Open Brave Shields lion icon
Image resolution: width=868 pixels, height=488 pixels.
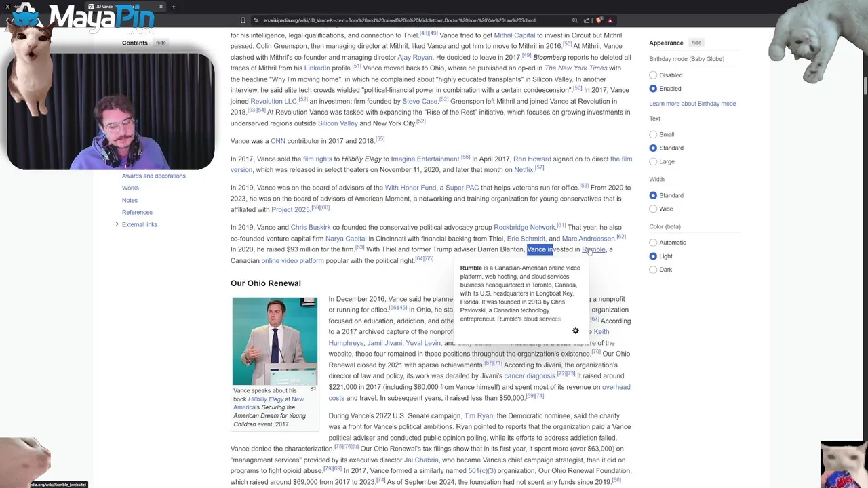pyautogui.click(x=599, y=20)
